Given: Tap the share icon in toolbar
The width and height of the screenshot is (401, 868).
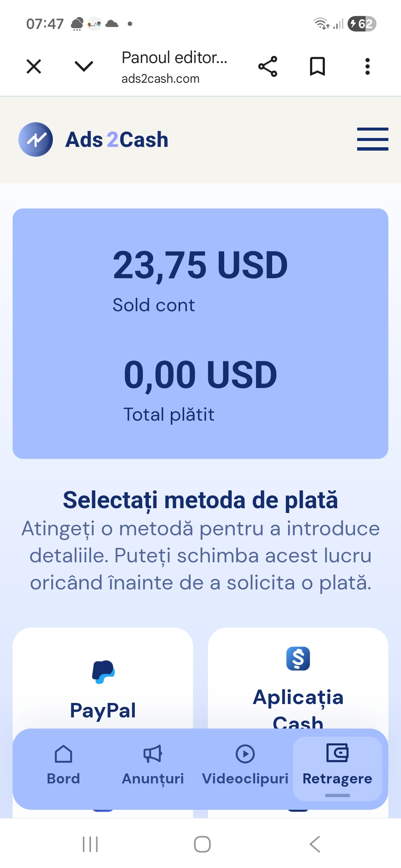Looking at the screenshot, I should click(268, 67).
